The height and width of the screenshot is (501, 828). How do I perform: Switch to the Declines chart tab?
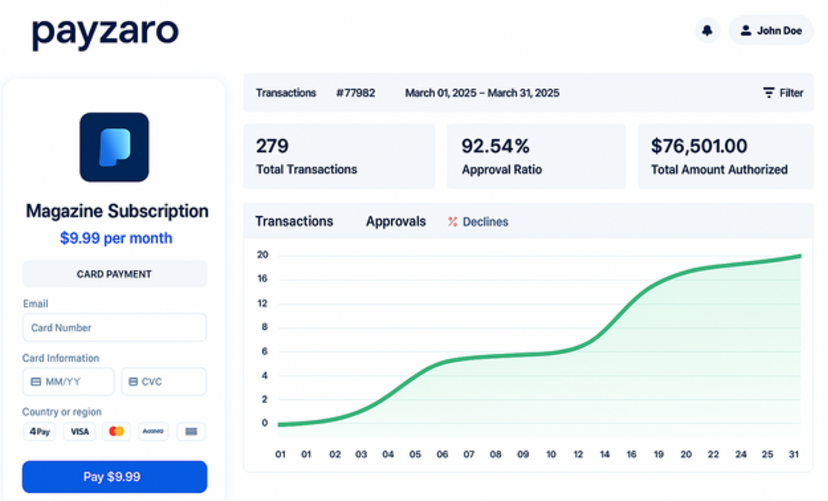tap(478, 222)
